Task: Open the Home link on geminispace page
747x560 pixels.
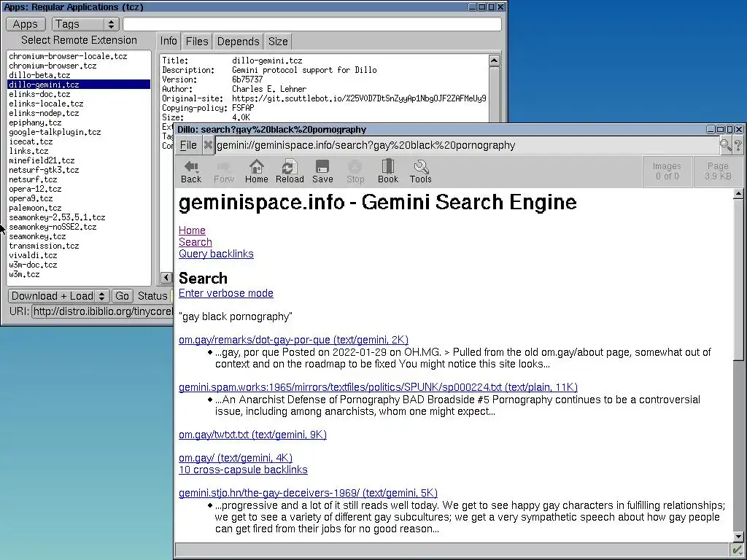Action: pos(192,230)
